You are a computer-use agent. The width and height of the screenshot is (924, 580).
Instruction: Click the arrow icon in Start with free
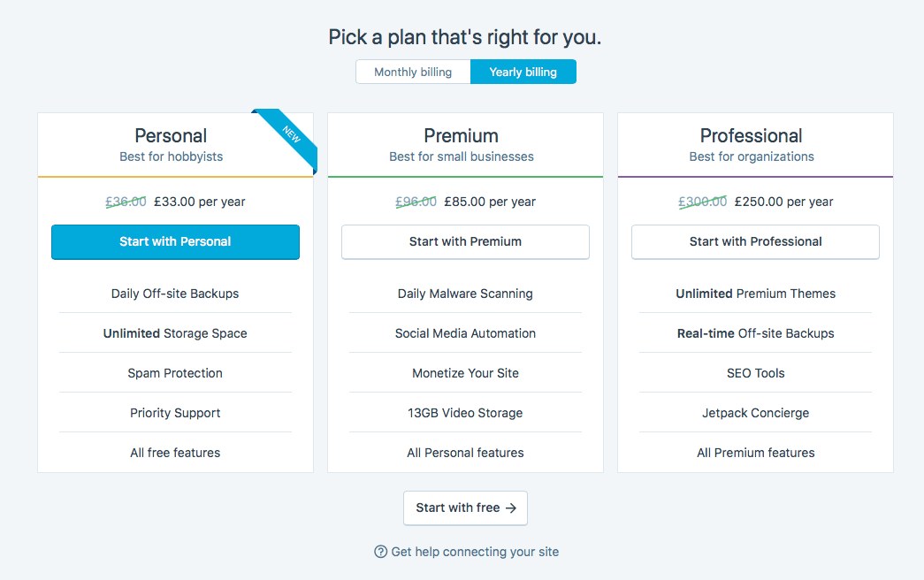511,508
